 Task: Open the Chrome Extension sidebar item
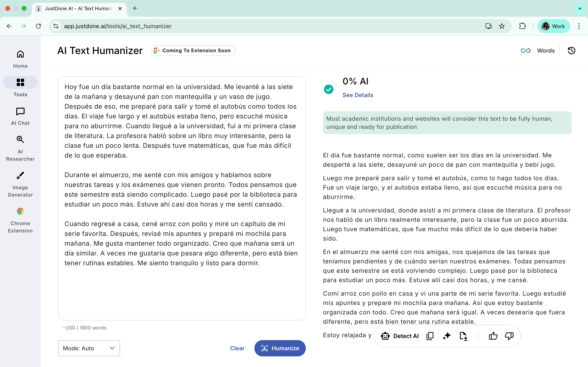click(x=20, y=220)
